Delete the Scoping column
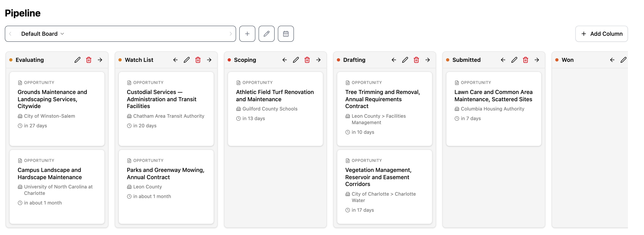Viewport: 644px width, 235px height. [307, 60]
